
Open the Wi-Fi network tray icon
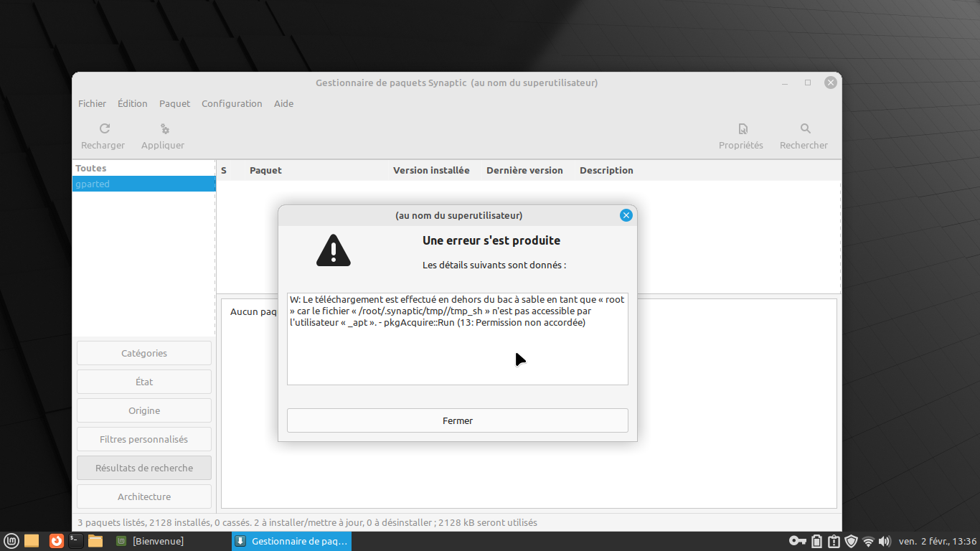[869, 541]
